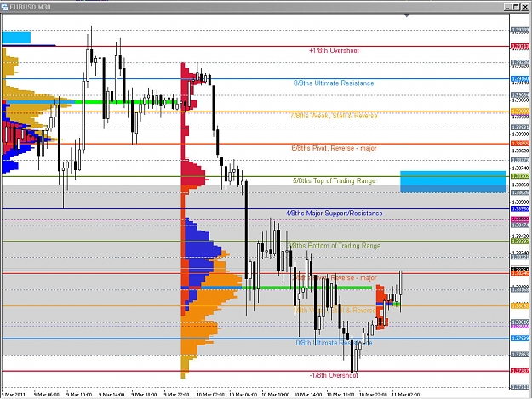Click the EURUSD,M30 chart window icon
Viewport: 532px width, 399px height.
tap(5, 7)
